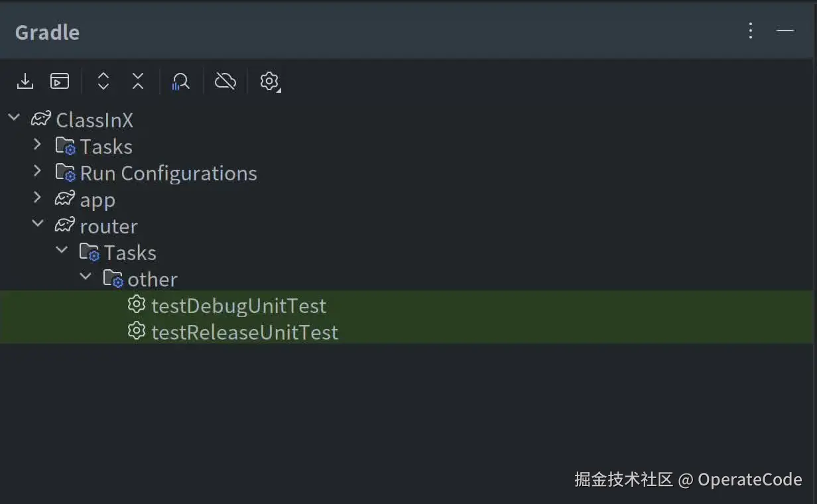Viewport: 817px width, 504px height.
Task: Open the Gradle panel options menu
Action: click(751, 31)
